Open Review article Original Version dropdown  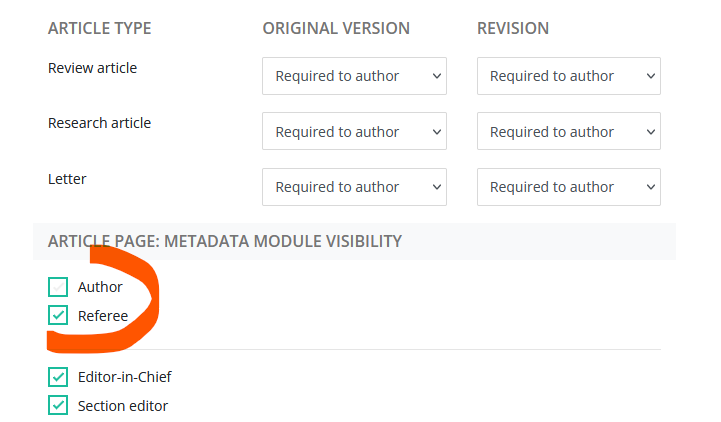(354, 76)
